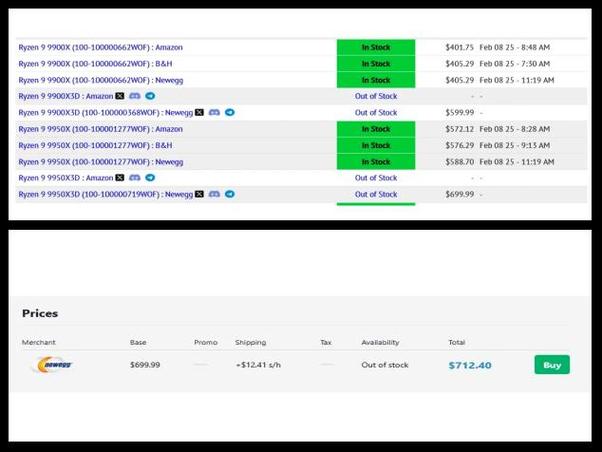Click Out of Stock for 9950X3D Newegg
This screenshot has height=452, width=602.
pos(376,194)
